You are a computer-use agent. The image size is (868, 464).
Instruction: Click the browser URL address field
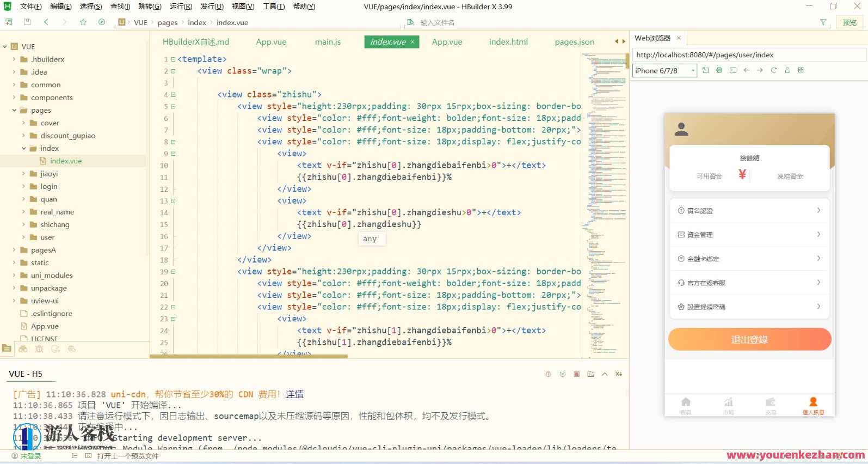tap(748, 55)
